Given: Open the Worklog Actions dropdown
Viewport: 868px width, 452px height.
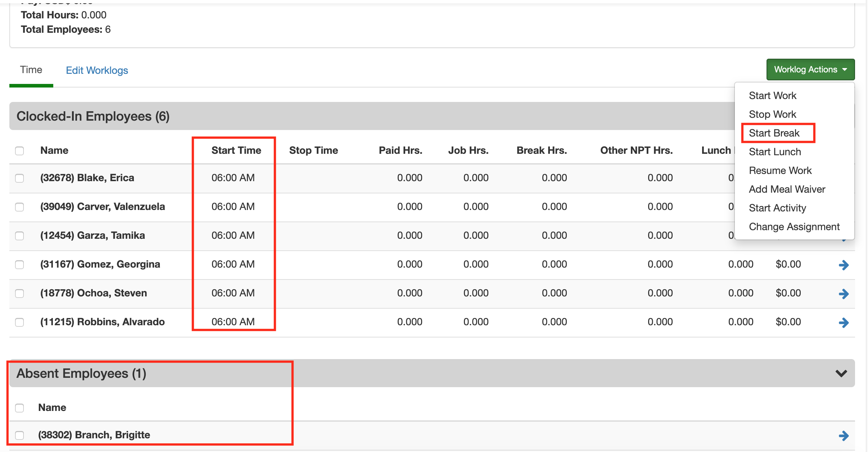Looking at the screenshot, I should tap(810, 70).
